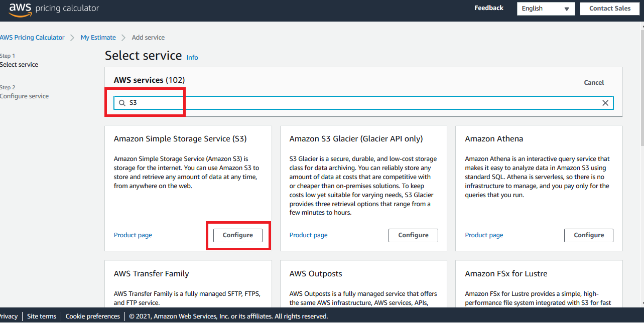
Task: Open the Privacy footer link
Action: click(x=8, y=316)
